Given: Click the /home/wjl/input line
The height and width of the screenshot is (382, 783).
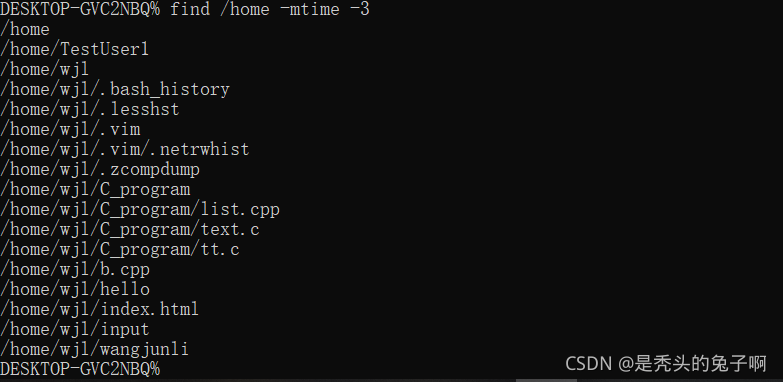Looking at the screenshot, I should coord(75,329).
